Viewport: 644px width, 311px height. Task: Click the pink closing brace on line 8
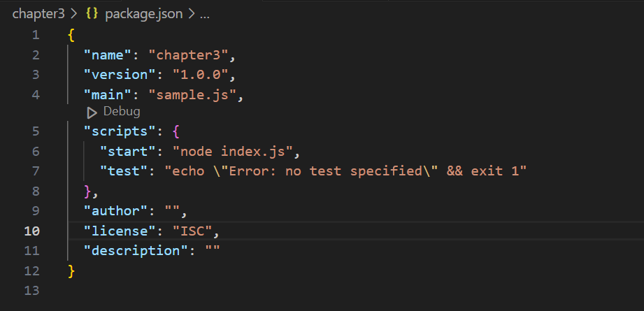coord(87,191)
